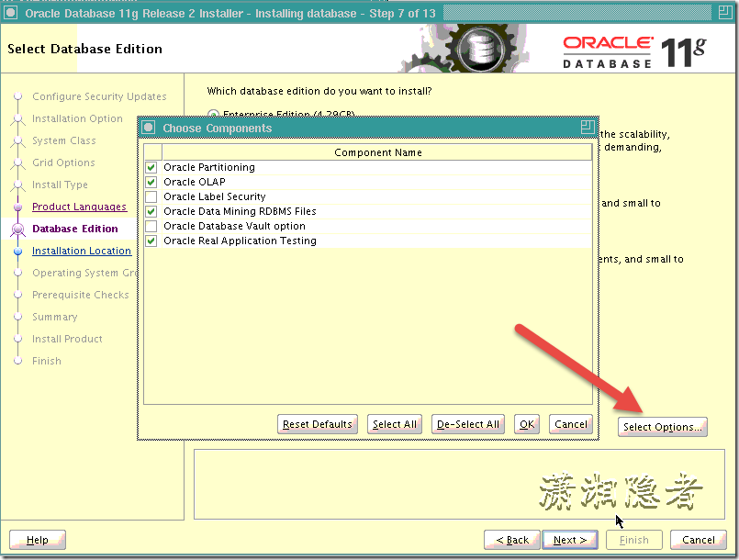Click the installer icon in the main window title bar

tap(9, 13)
